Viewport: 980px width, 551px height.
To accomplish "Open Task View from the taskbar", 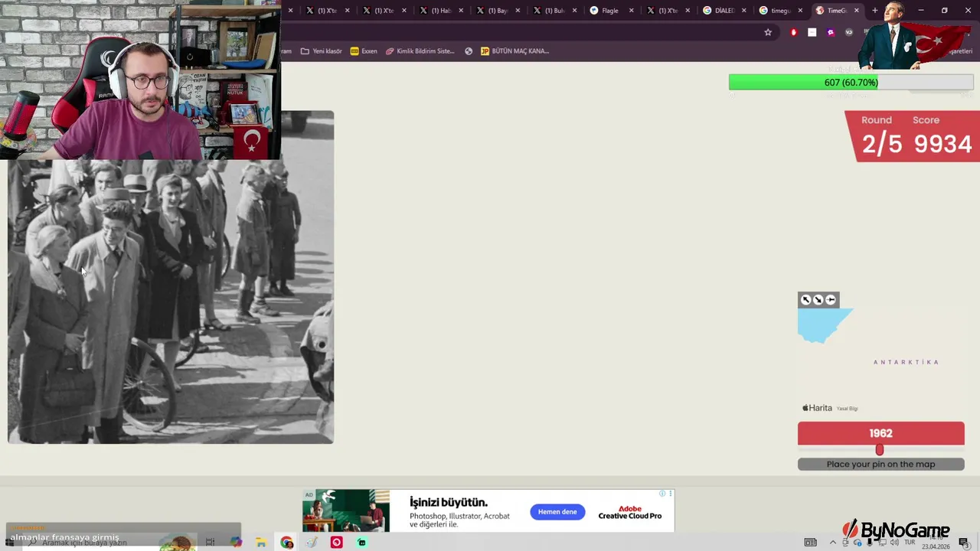I will (210, 543).
